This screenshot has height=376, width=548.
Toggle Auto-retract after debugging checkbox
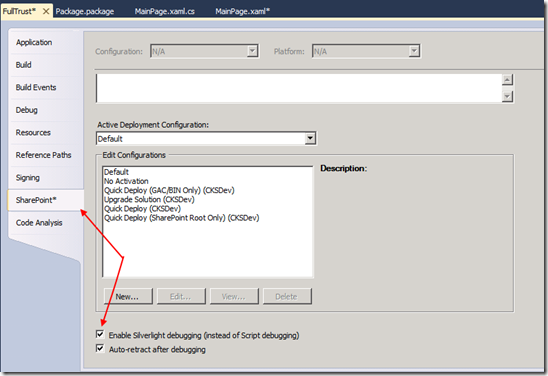100,348
